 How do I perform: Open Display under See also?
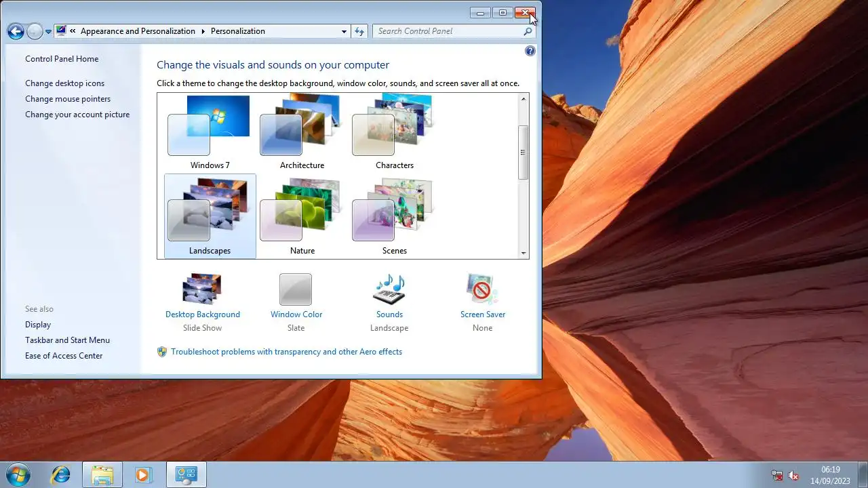point(38,325)
